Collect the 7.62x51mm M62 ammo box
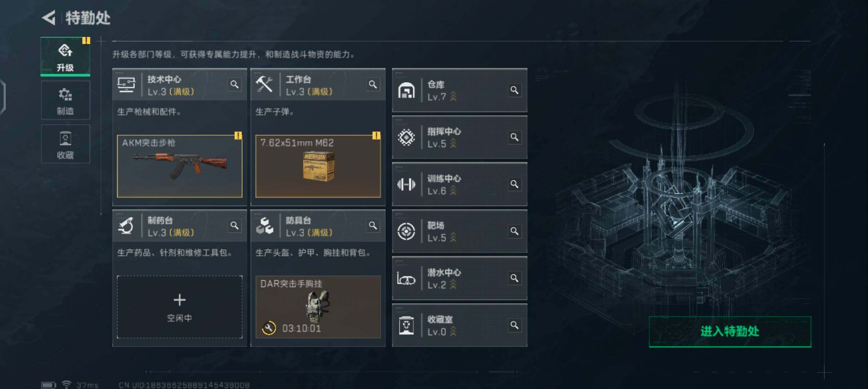The image size is (868, 389). [x=318, y=166]
